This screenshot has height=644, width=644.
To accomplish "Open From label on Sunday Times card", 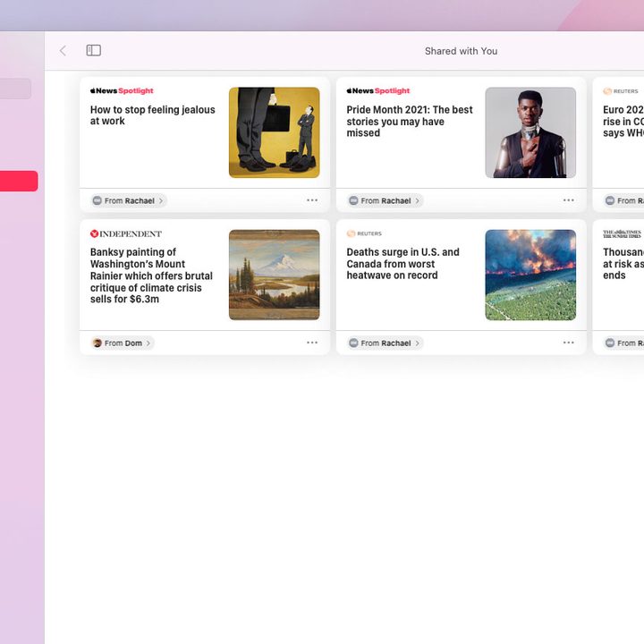I will (624, 343).
